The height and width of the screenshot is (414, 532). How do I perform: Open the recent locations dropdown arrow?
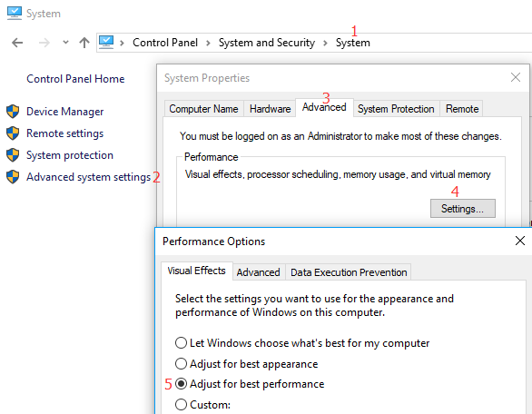click(x=66, y=43)
